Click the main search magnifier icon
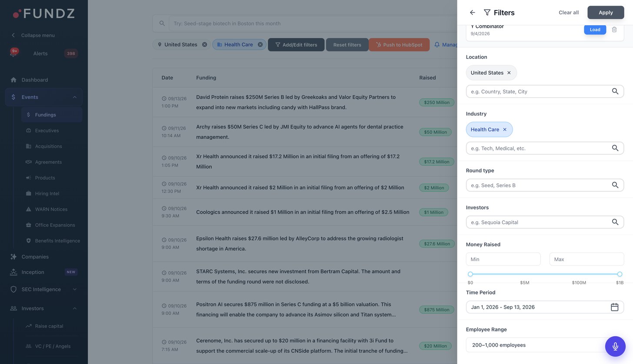This screenshot has height=364, width=633. tap(162, 23)
